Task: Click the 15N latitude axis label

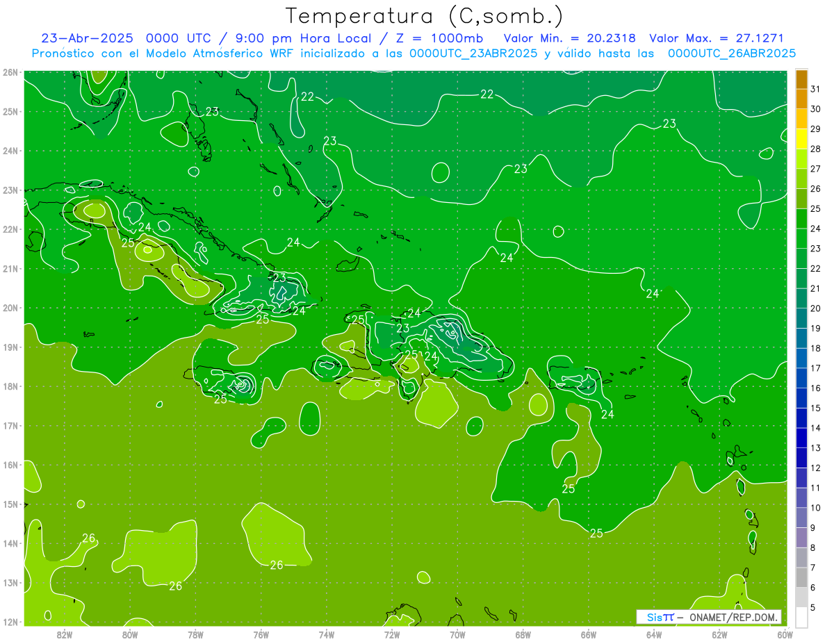Action: coord(10,504)
